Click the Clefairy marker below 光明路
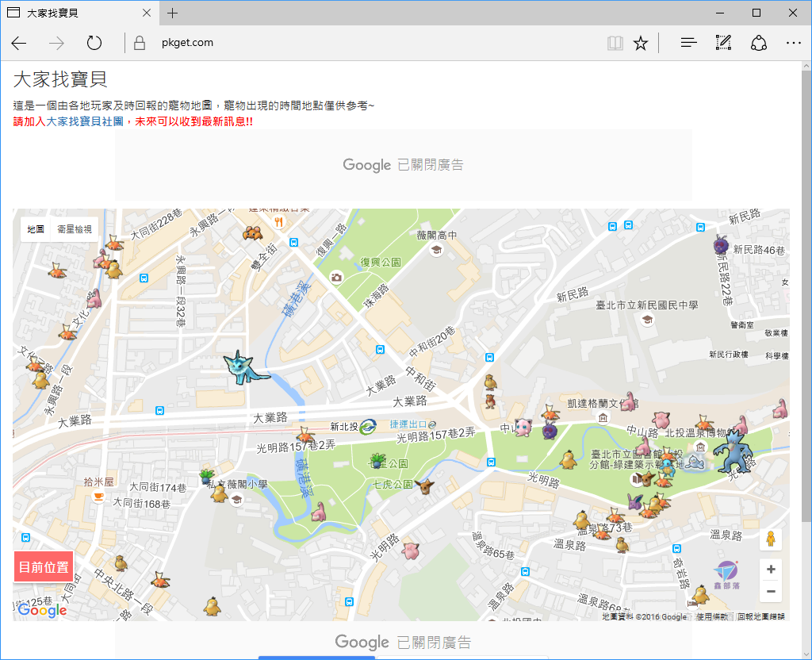812x660 pixels. (411, 551)
